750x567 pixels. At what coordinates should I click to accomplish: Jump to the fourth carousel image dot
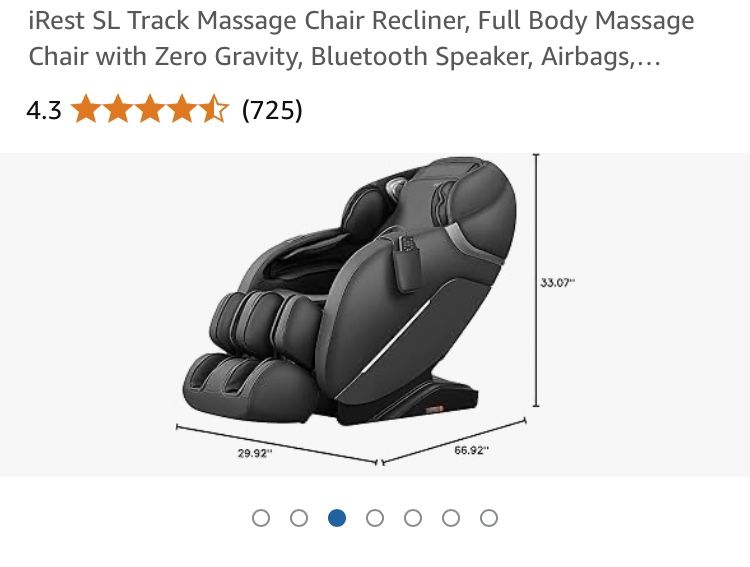(375, 518)
